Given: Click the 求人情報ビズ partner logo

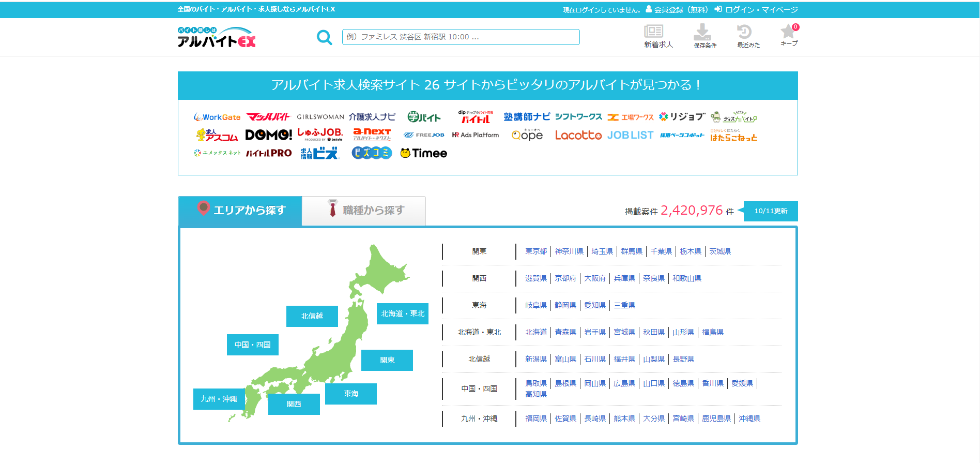Looking at the screenshot, I should [319, 153].
